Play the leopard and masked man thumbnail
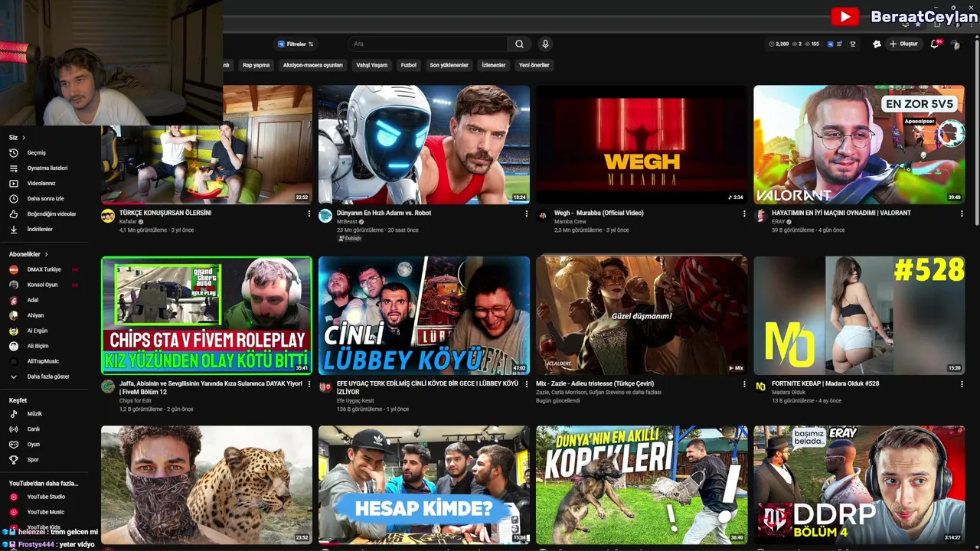Screen dimensions: 980x551 pyautogui.click(x=207, y=484)
